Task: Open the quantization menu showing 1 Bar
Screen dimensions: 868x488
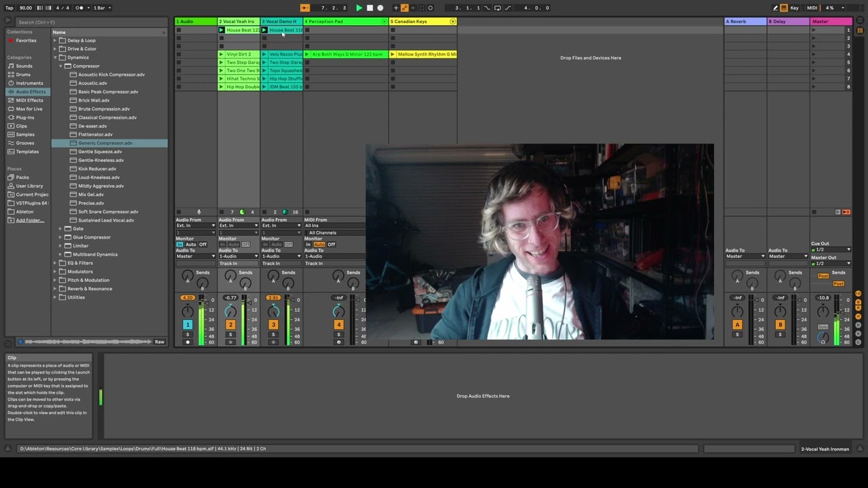Action: tap(101, 8)
